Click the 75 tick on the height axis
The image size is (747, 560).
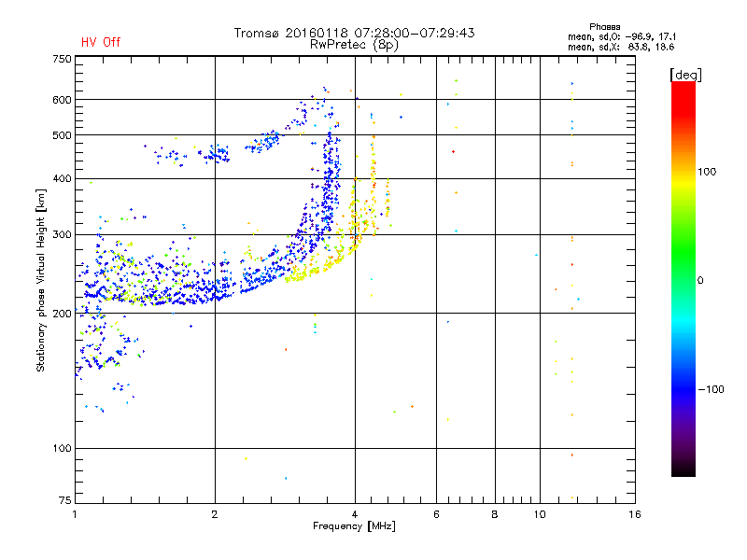click(x=64, y=502)
